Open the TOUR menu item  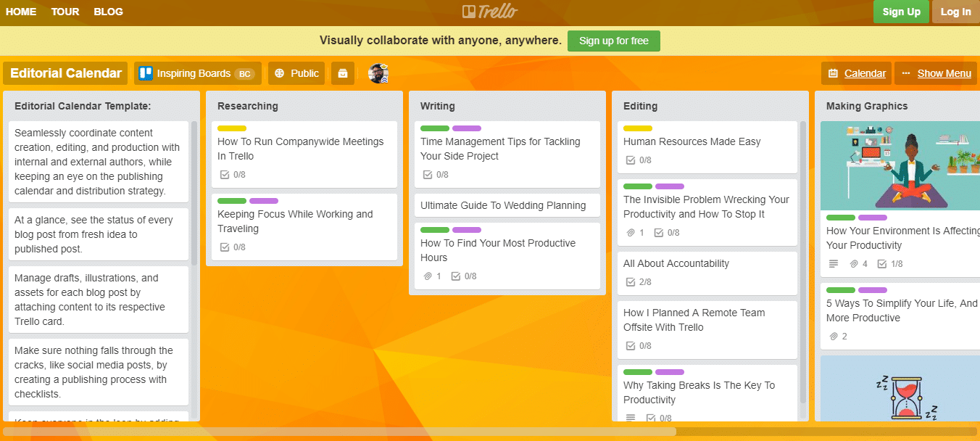[65, 11]
